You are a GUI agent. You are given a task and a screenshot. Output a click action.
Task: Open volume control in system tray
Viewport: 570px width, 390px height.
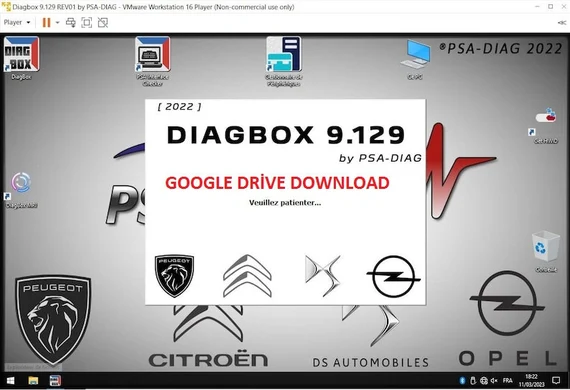coord(494,381)
